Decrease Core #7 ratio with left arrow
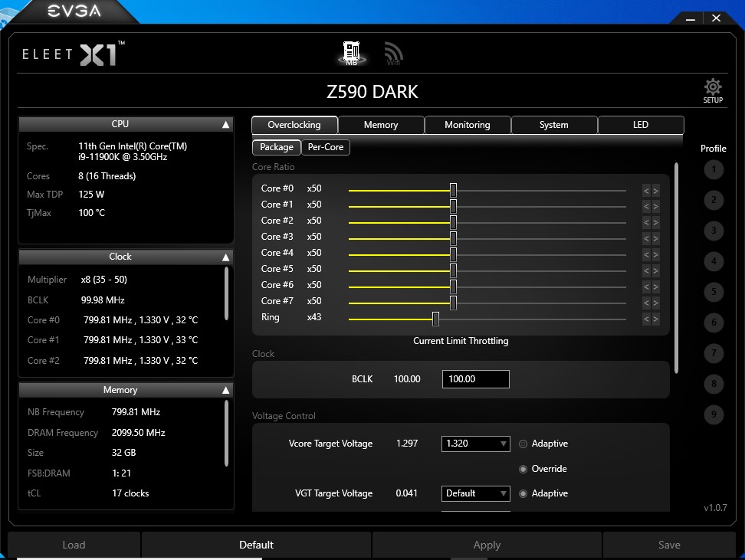Image resolution: width=745 pixels, height=560 pixels. click(646, 303)
